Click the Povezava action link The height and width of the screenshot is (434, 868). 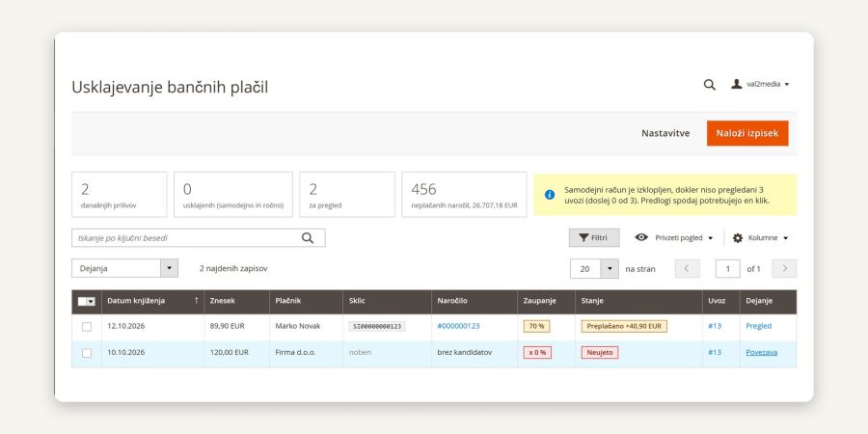click(x=761, y=352)
